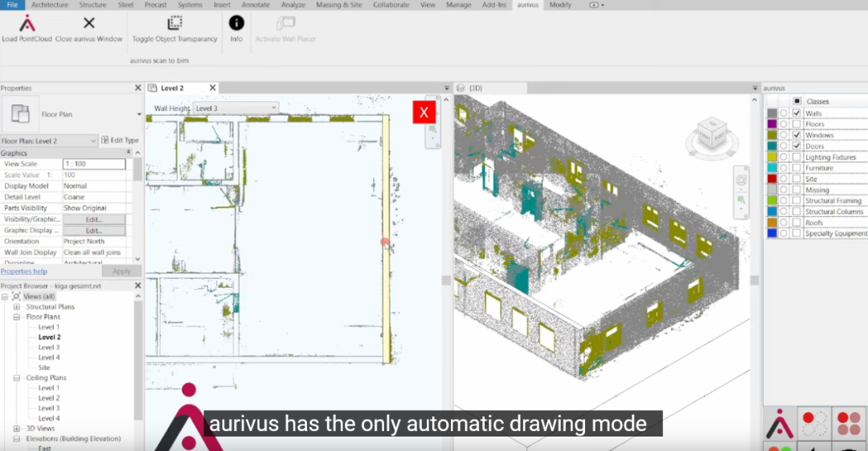
Task: Click the View Scale input field
Action: (x=94, y=164)
